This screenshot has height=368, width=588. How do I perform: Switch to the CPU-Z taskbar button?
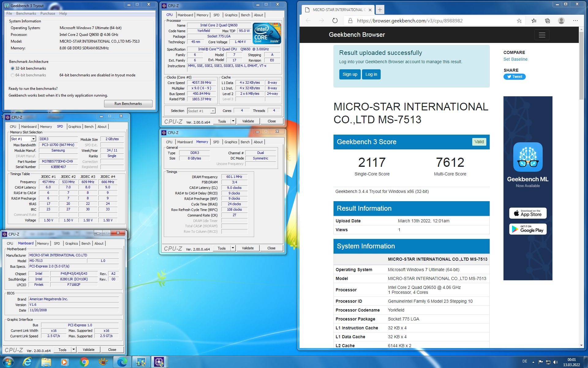click(x=159, y=362)
